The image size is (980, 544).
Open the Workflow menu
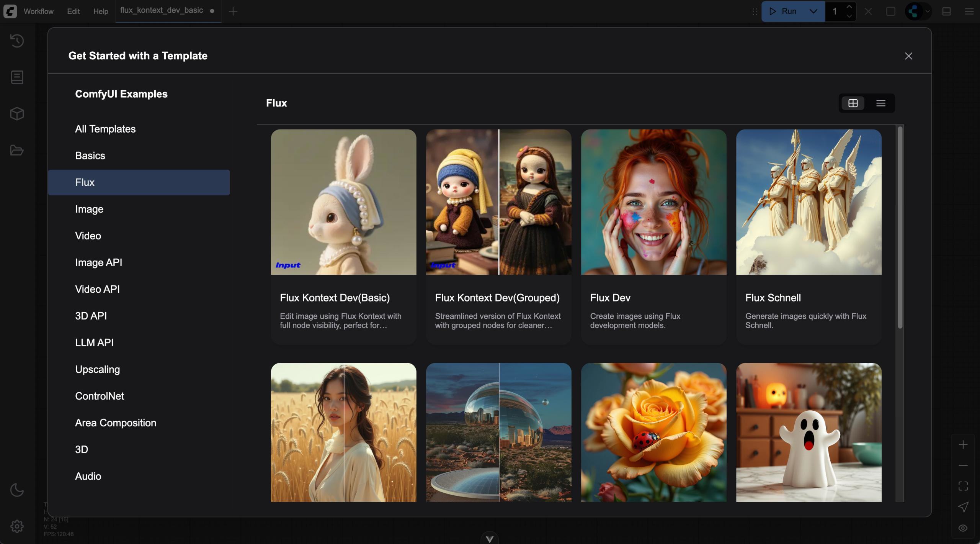tap(39, 11)
